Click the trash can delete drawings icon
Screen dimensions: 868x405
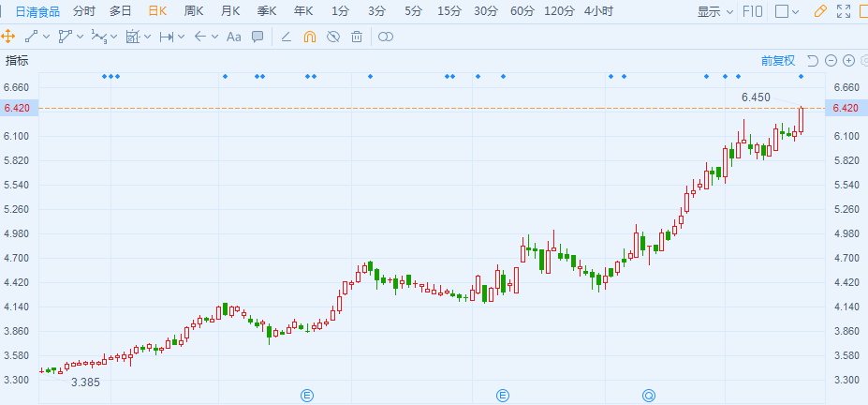[x=357, y=37]
